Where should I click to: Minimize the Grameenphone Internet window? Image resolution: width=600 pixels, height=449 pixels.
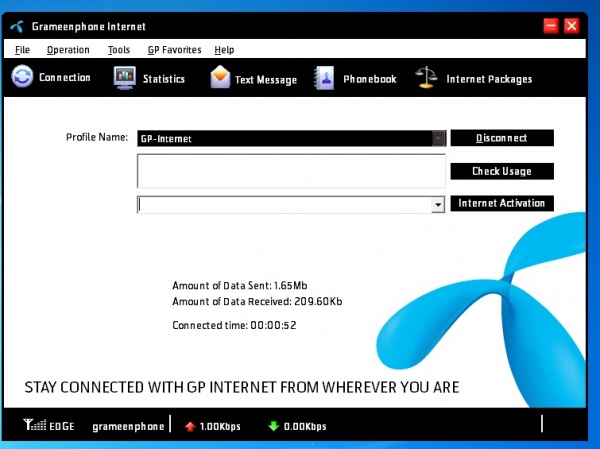pos(551,26)
